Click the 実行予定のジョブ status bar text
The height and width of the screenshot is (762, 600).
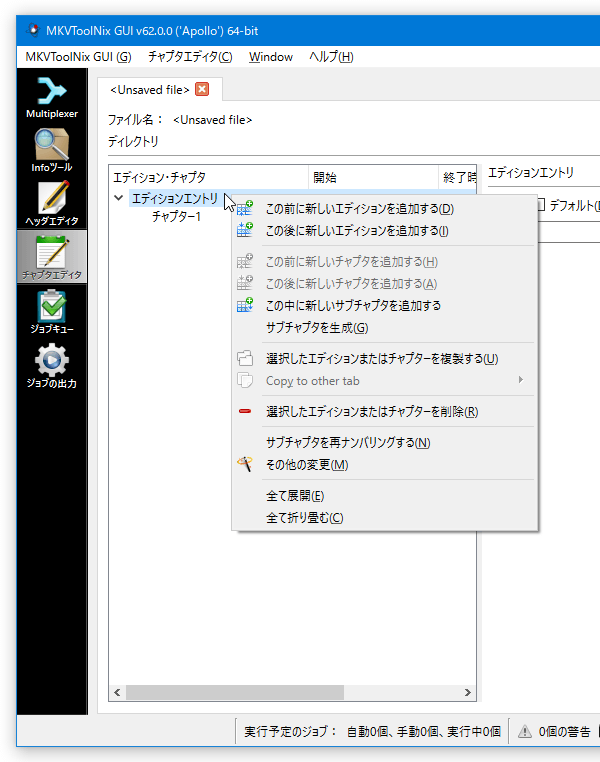[372, 731]
